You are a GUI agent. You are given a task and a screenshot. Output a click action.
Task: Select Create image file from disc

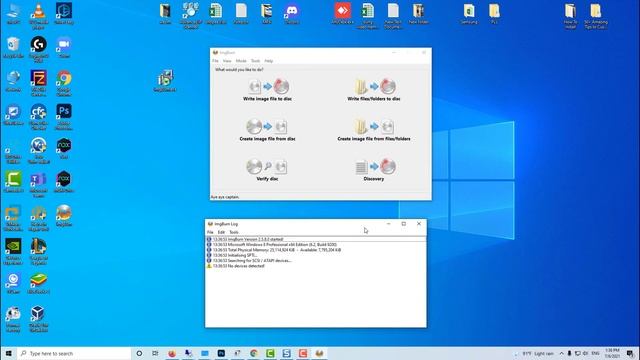coord(267,130)
